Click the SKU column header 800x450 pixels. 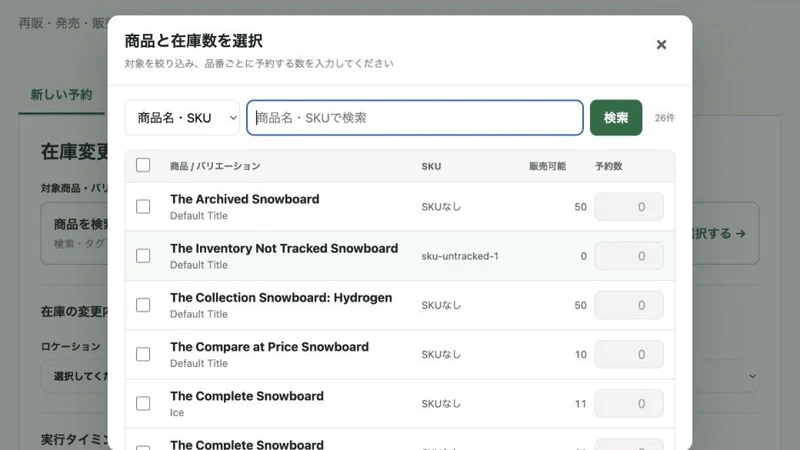tap(431, 166)
